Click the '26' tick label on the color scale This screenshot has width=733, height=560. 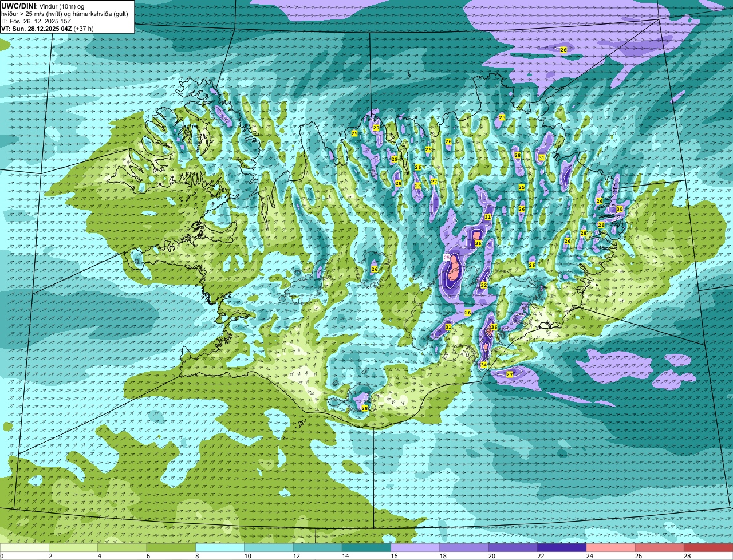tap(638, 556)
